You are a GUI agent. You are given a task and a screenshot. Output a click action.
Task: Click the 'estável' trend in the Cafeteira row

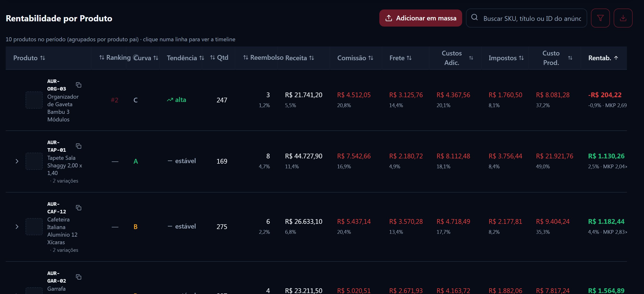tap(182, 226)
